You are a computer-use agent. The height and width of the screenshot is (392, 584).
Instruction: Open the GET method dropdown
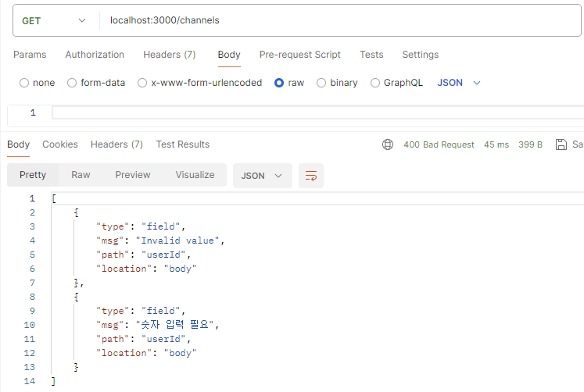point(54,20)
